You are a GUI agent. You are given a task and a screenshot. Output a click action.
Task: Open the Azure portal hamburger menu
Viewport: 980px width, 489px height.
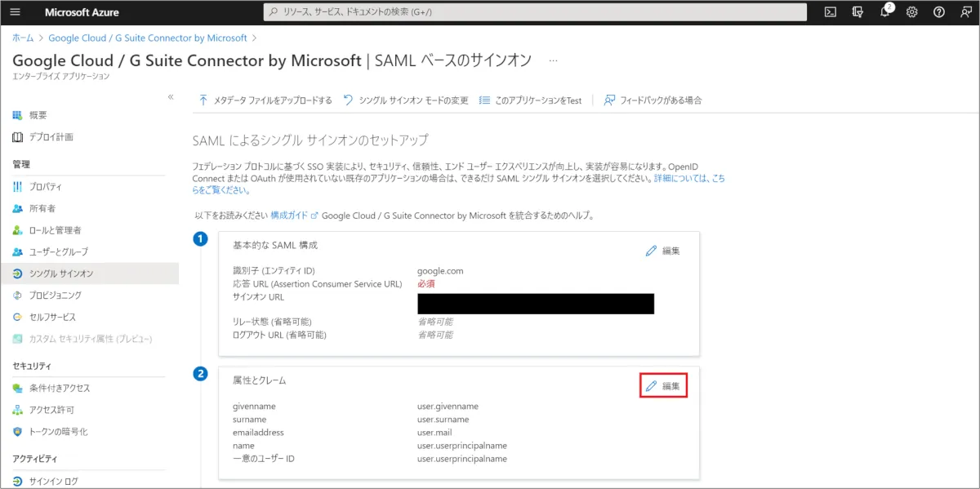15,12
